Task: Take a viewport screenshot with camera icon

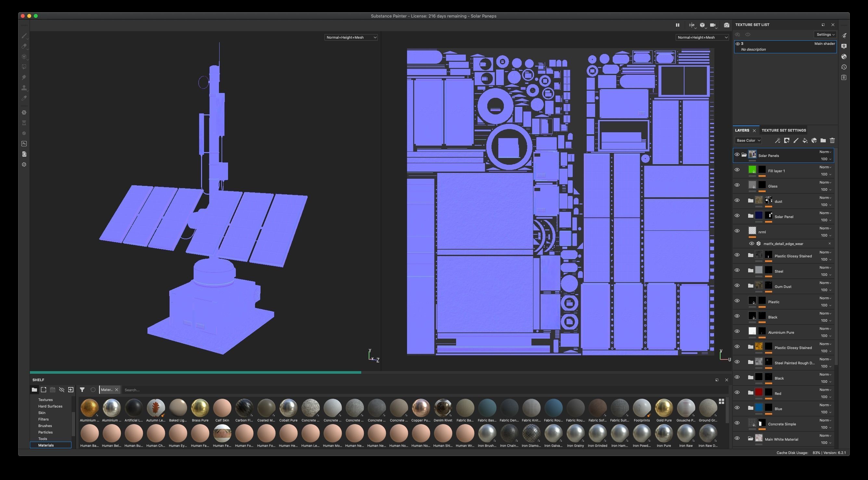Action: pos(726,25)
